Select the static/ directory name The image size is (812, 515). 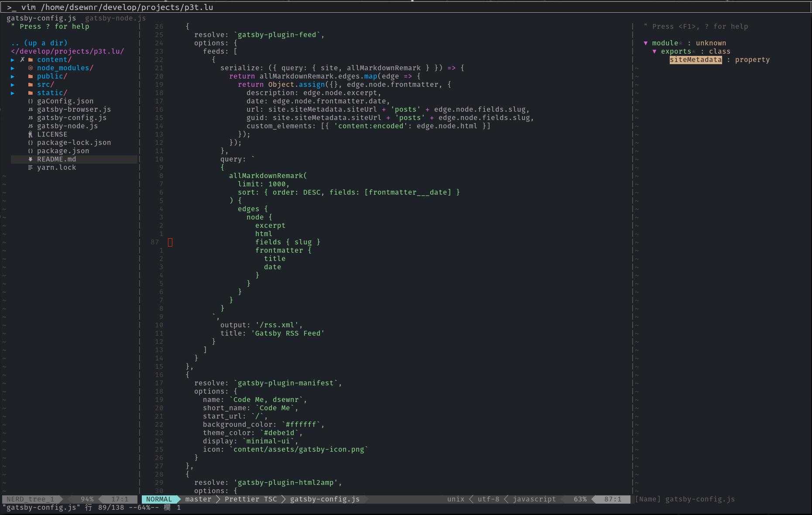(52, 93)
